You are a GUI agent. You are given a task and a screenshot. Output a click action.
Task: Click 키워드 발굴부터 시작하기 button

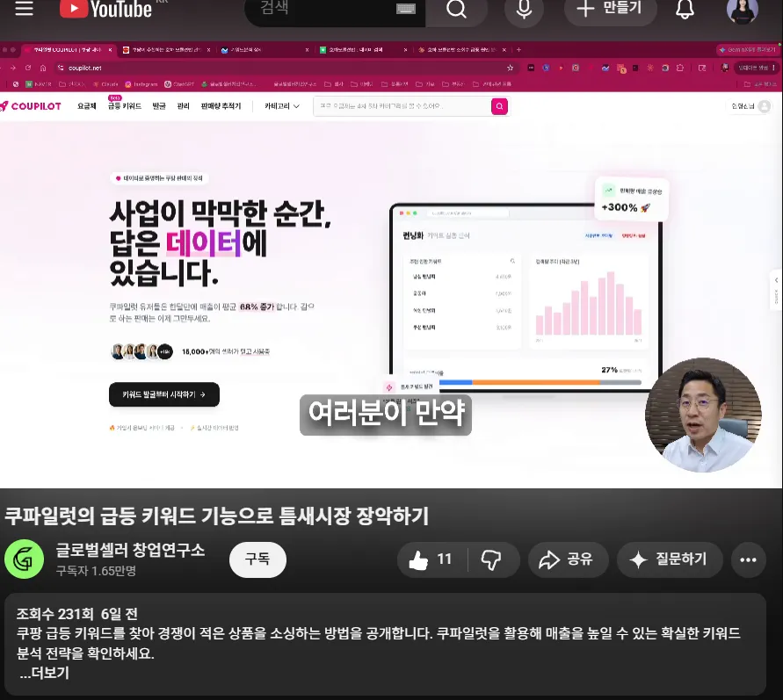(163, 394)
